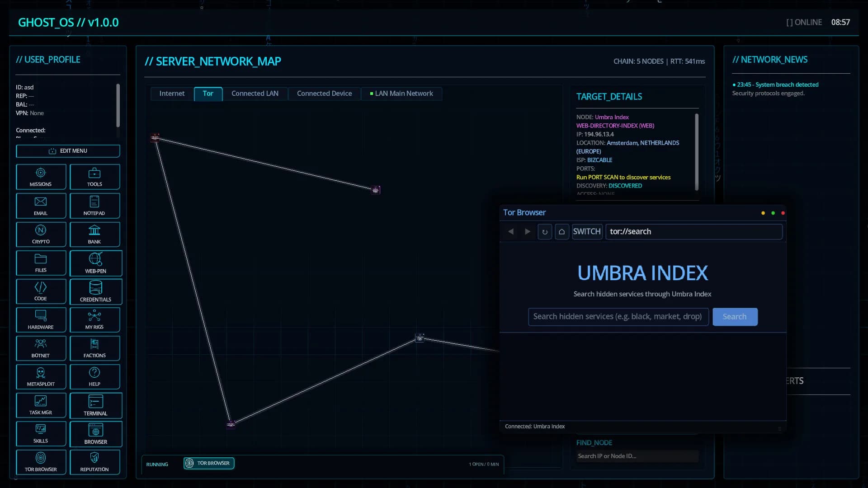Go to Tor Browser home page
Image resolution: width=868 pixels, height=488 pixels.
[562, 232]
